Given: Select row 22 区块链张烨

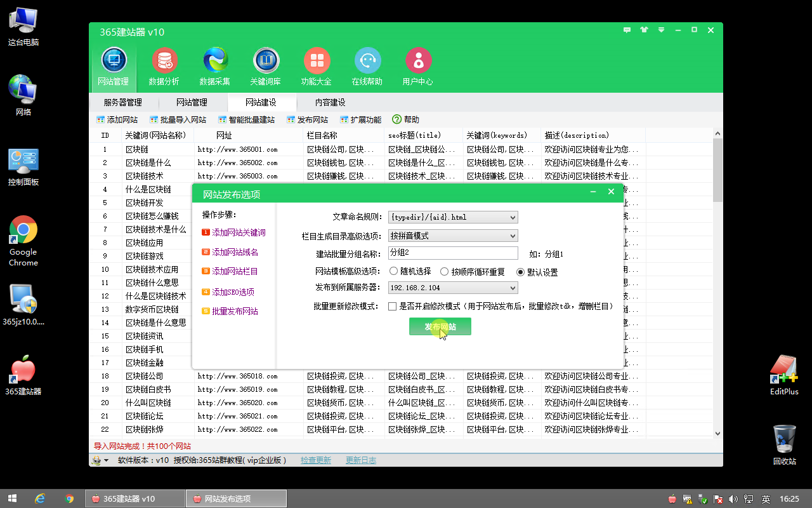Looking at the screenshot, I should pyautogui.click(x=401, y=429).
